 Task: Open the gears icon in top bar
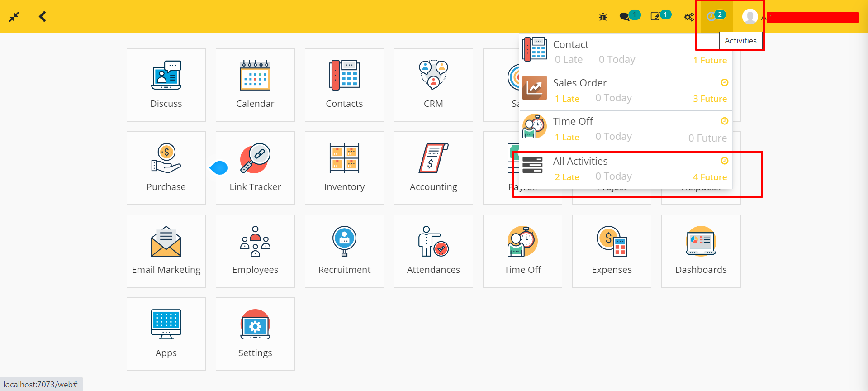coord(689,17)
